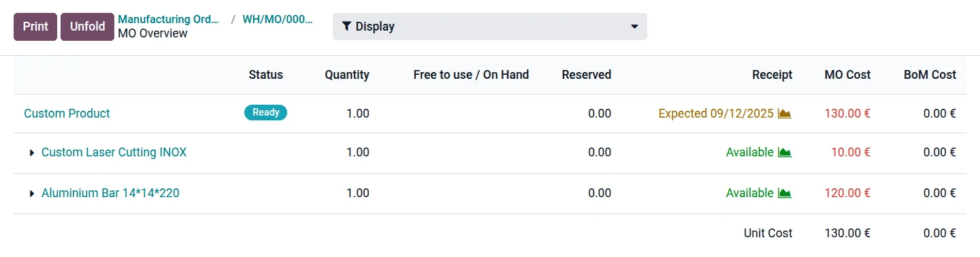Expand the Aluminium Bar 14*14*220 row
Viewport: 980px width, 257px height.
click(x=32, y=194)
